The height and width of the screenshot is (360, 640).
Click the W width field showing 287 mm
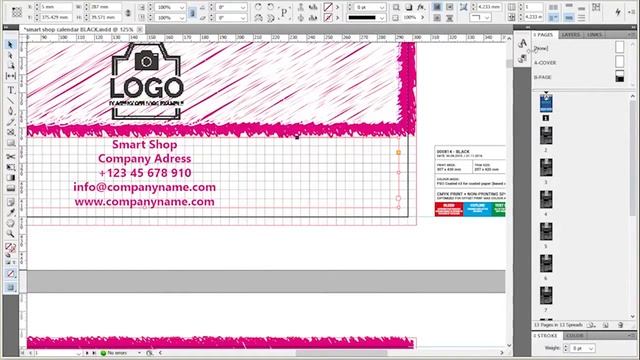click(x=106, y=7)
